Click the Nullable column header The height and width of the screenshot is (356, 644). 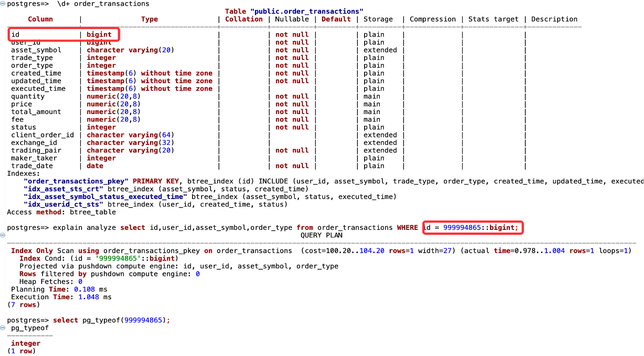292,19
